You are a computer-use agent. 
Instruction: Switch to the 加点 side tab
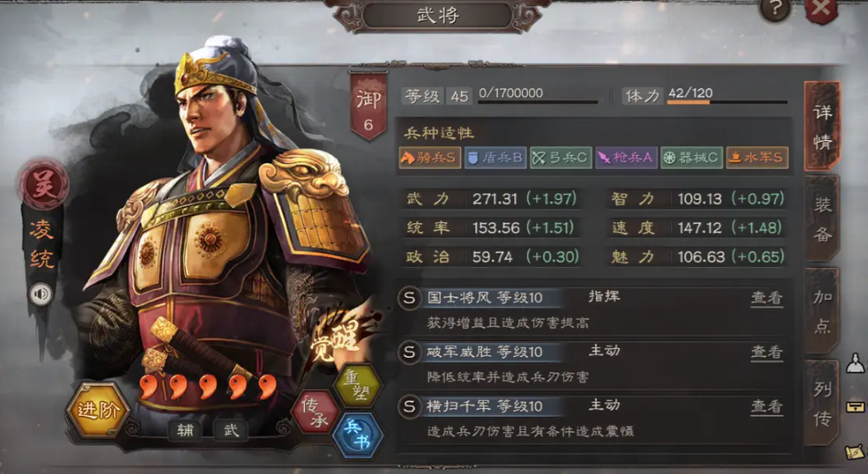click(822, 312)
